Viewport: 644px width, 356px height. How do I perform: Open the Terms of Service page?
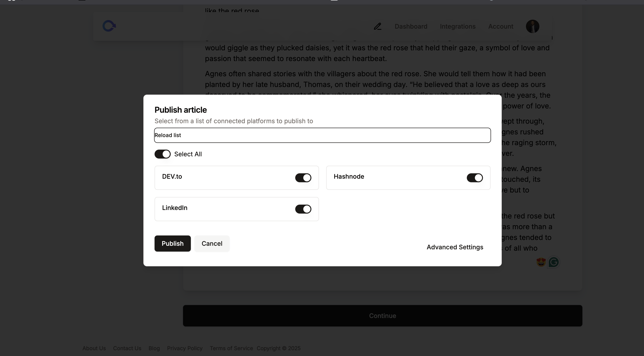pos(231,348)
